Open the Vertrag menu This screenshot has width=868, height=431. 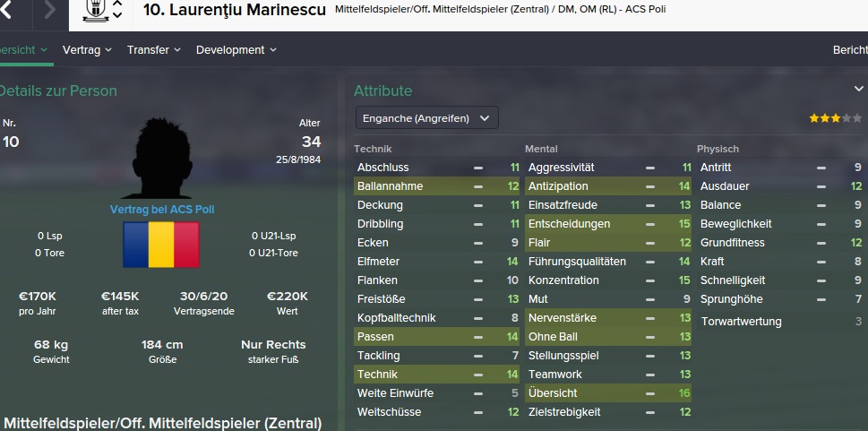pyautogui.click(x=87, y=50)
